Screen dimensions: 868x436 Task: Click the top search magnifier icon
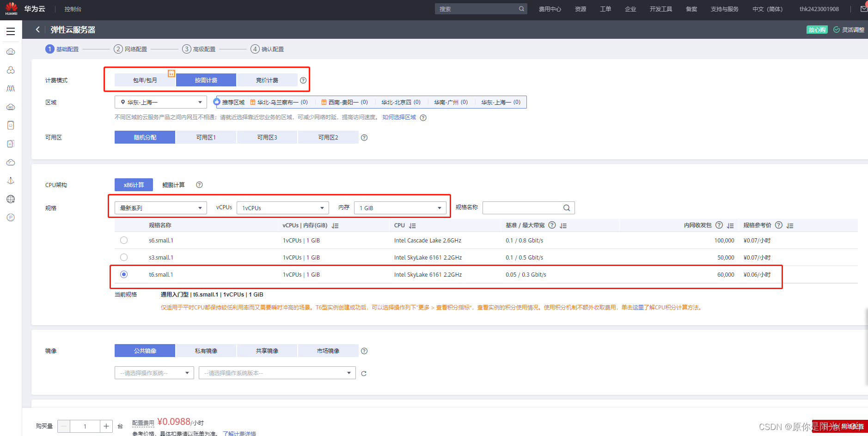pos(521,9)
